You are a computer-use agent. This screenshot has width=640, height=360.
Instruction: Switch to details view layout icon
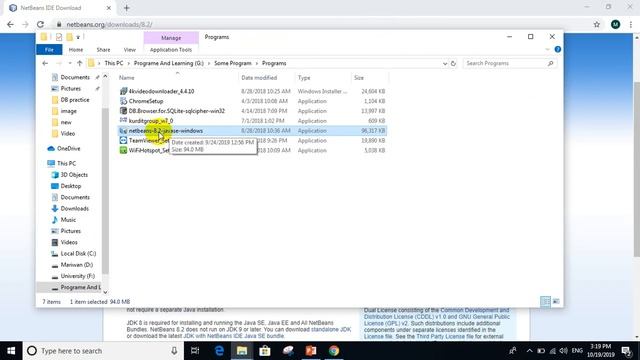tap(545, 302)
